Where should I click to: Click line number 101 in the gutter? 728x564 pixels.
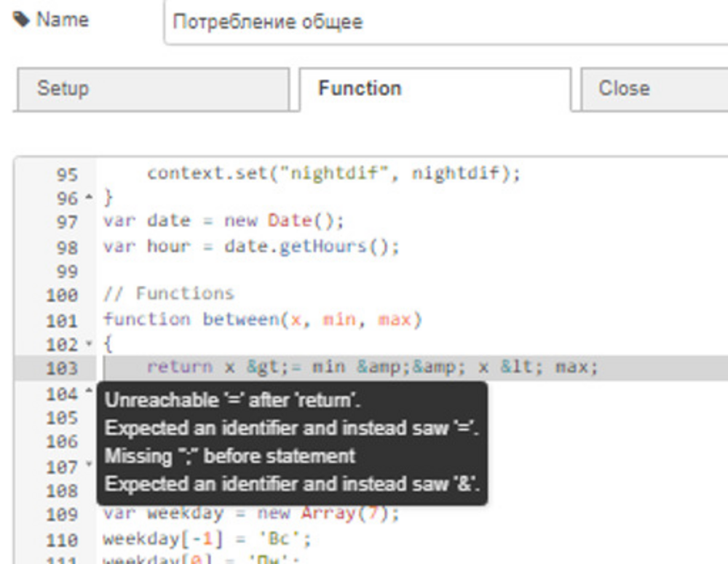coord(62,321)
